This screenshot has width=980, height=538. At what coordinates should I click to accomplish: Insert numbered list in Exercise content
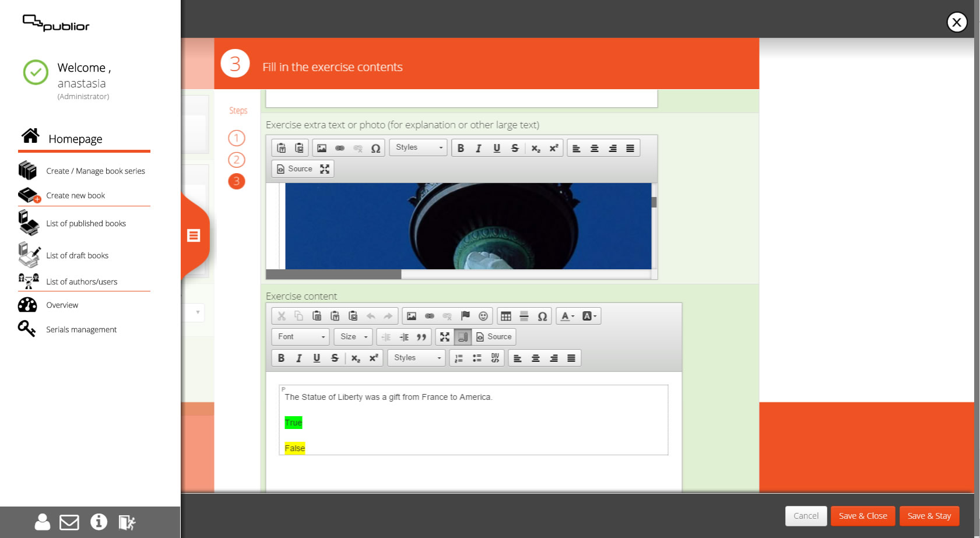point(459,358)
